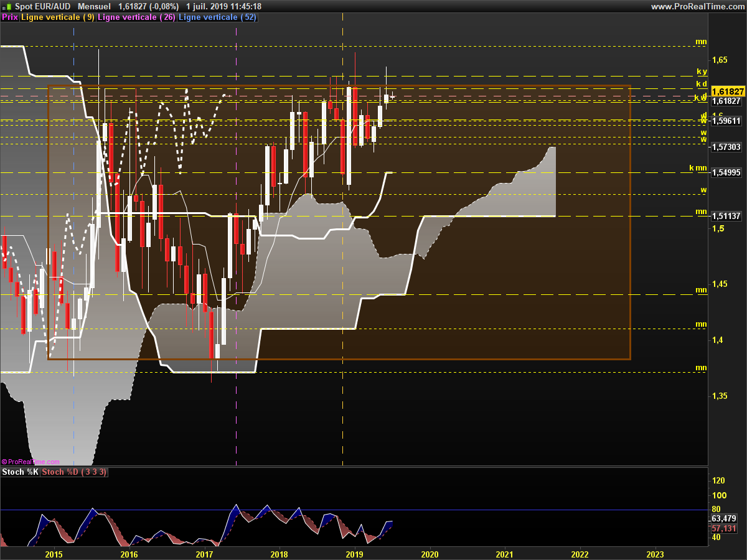The image size is (747, 560).
Task: Click the Spot EUR/AUD instrument title
Action: [x=43, y=6]
